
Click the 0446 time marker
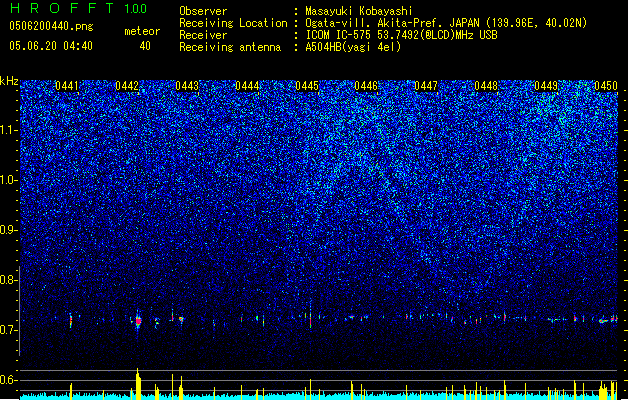click(x=366, y=86)
